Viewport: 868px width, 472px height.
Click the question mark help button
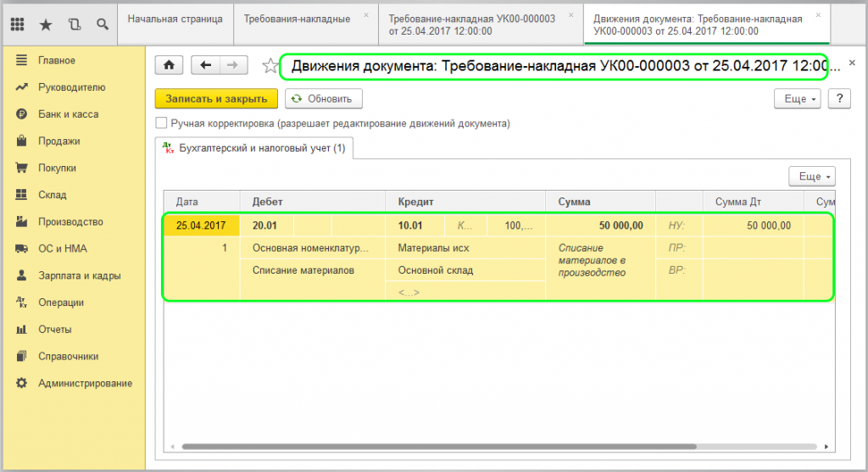point(838,99)
